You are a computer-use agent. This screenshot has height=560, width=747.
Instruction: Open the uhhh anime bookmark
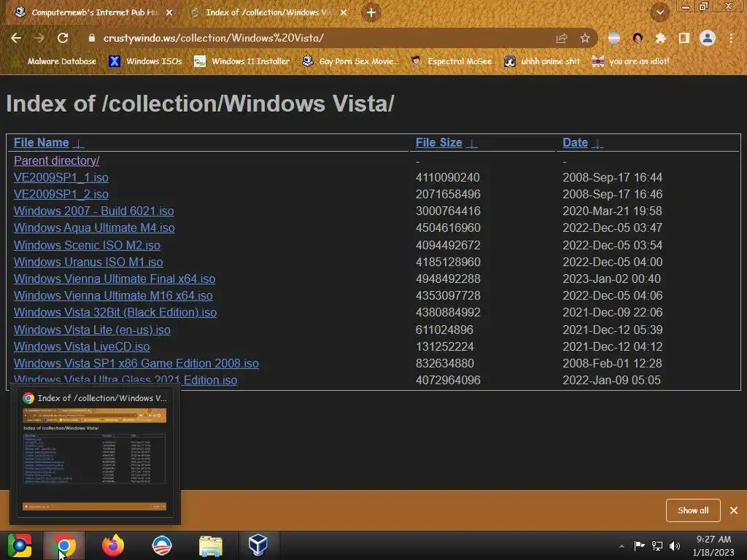(542, 61)
